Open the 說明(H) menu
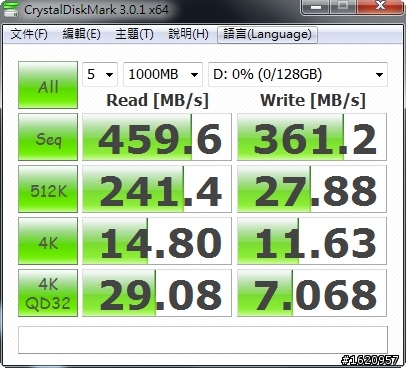Image resolution: width=406 pixels, height=368 pixels. (188, 34)
